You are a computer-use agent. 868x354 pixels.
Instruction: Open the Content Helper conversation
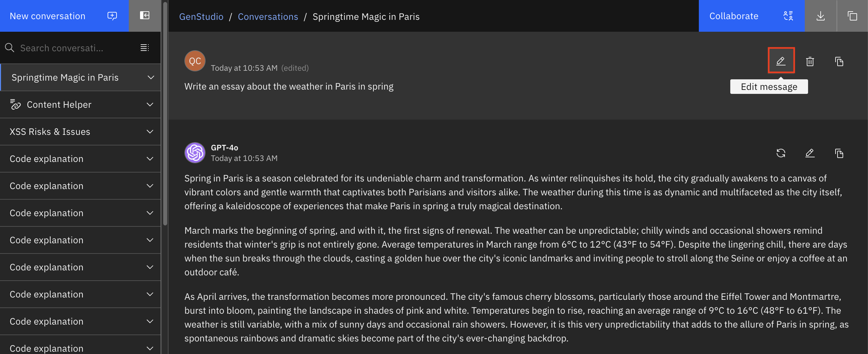(x=59, y=105)
